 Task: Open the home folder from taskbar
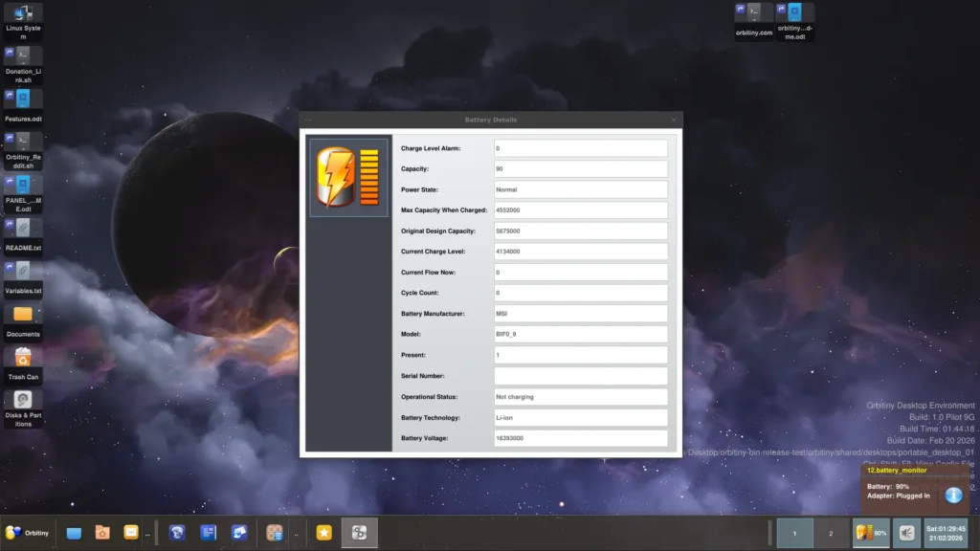click(102, 533)
